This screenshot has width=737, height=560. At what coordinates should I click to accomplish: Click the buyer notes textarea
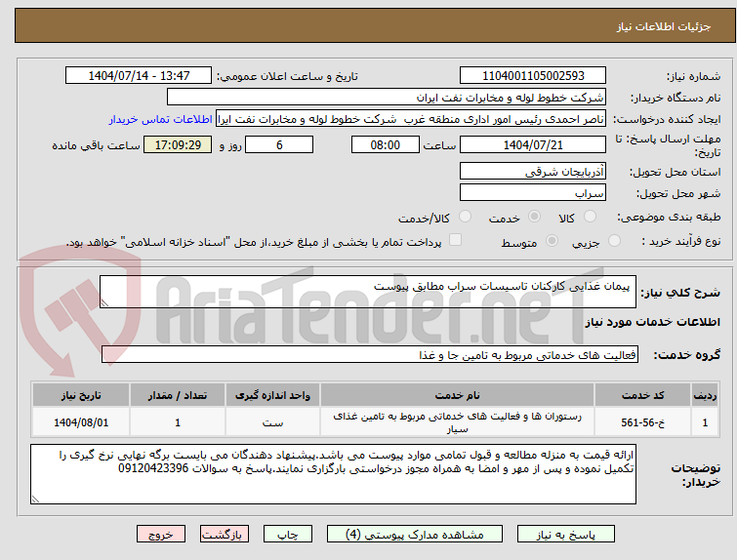333,474
